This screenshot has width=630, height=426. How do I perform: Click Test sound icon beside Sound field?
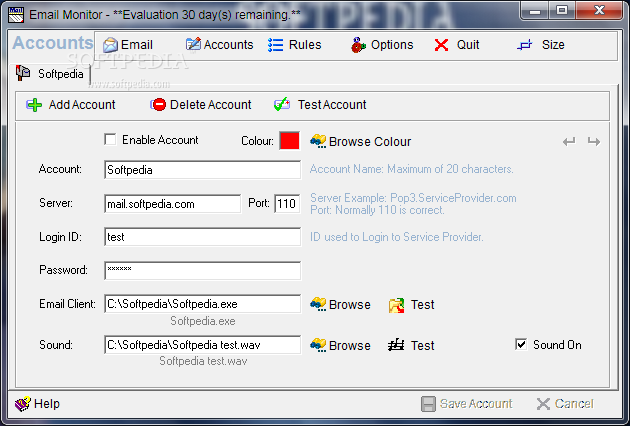coord(396,345)
